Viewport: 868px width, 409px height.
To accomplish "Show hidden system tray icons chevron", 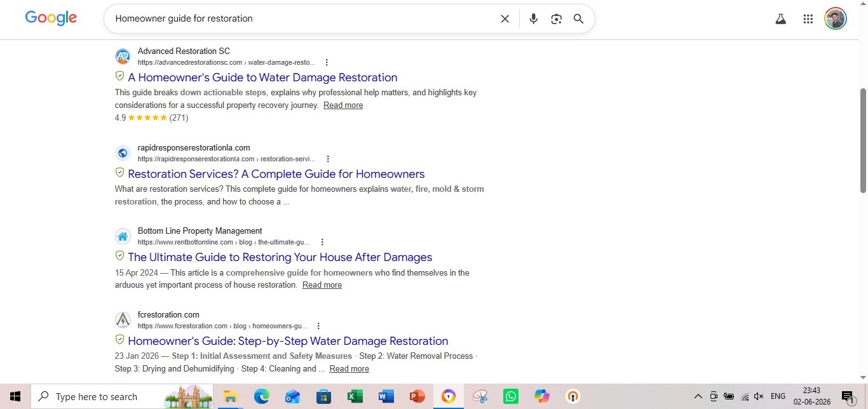I will tap(698, 396).
